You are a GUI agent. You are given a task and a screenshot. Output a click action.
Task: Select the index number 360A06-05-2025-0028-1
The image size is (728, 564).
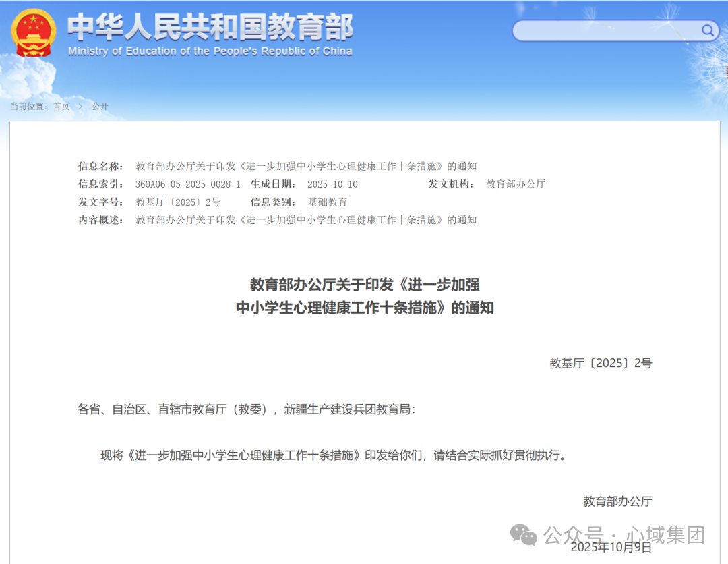pyautogui.click(x=187, y=184)
